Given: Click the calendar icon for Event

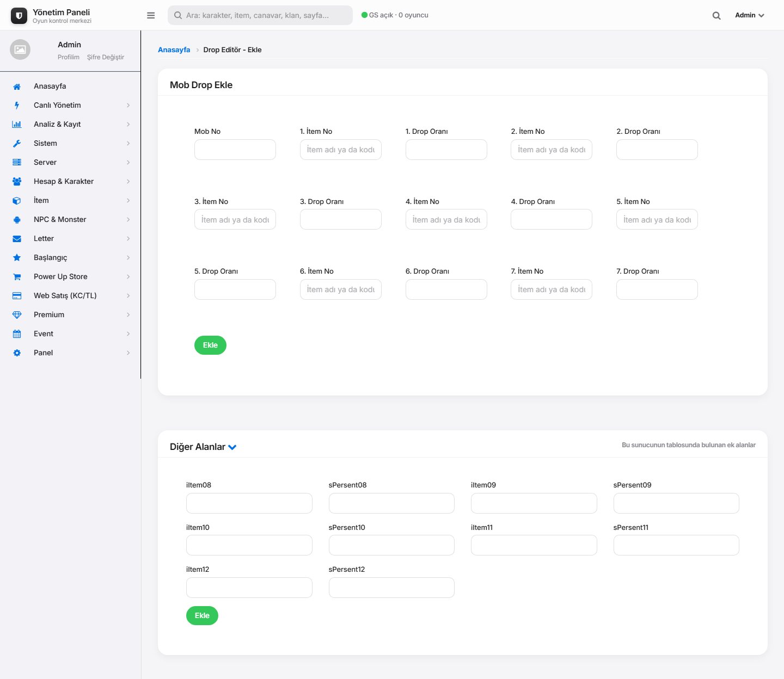Looking at the screenshot, I should pos(17,334).
